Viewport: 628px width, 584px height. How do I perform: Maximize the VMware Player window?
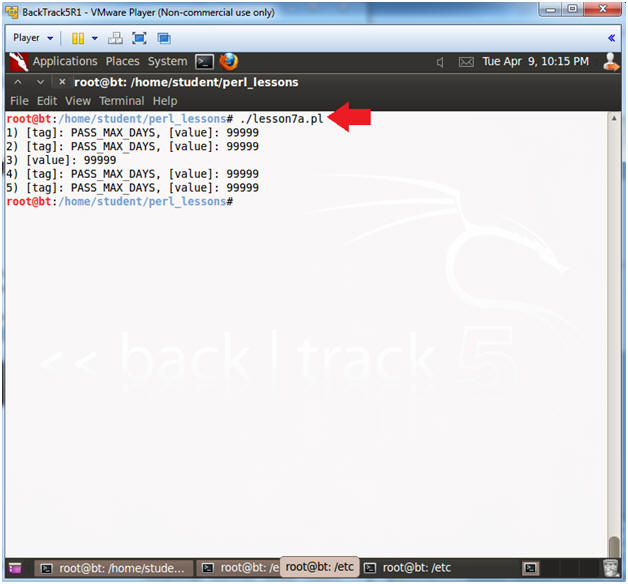click(573, 9)
